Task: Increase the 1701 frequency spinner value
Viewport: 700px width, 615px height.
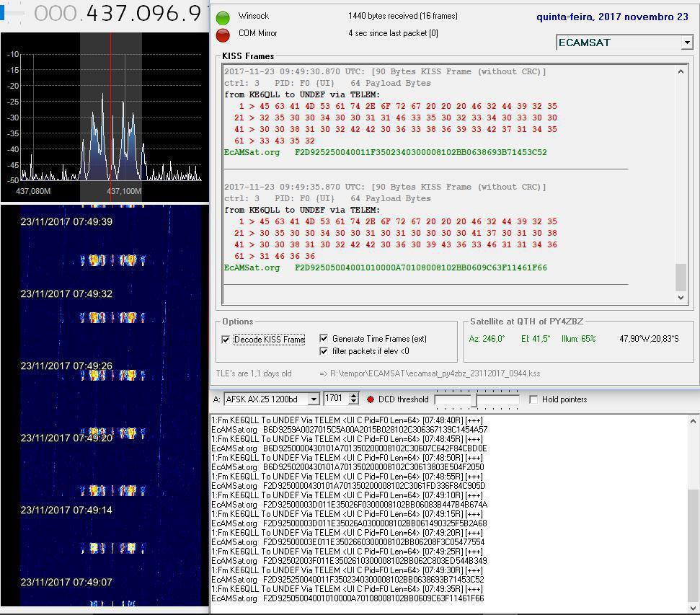Action: pyautogui.click(x=353, y=396)
